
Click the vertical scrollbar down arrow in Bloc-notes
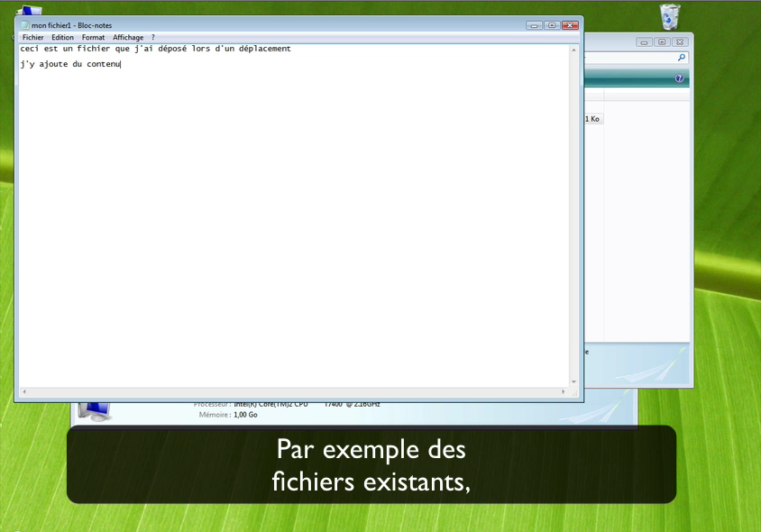573,382
